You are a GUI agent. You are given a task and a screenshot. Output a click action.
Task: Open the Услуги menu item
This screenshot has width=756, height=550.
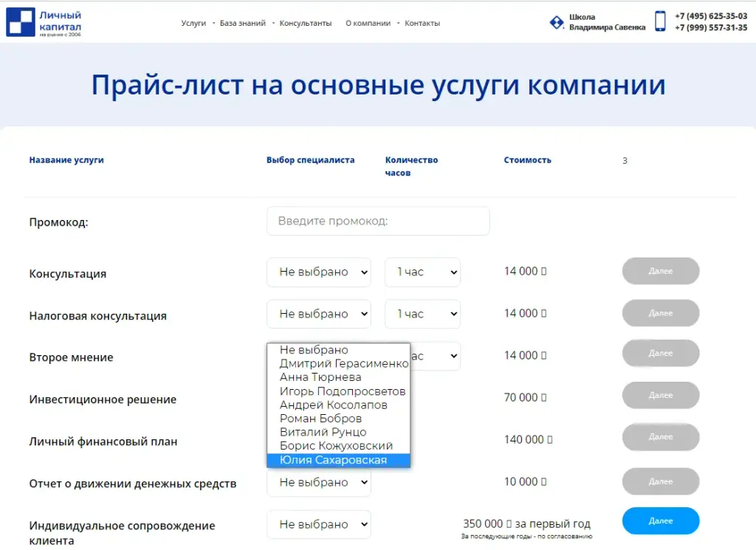[x=193, y=23]
